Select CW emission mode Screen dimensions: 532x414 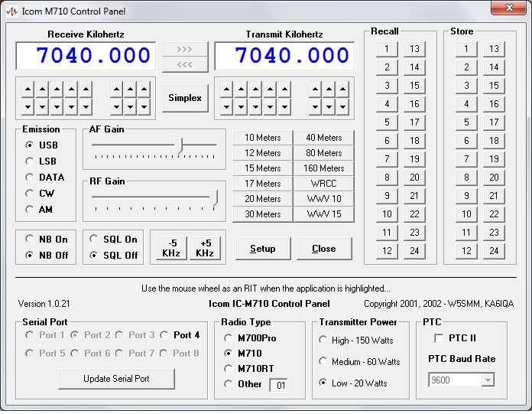click(x=40, y=194)
